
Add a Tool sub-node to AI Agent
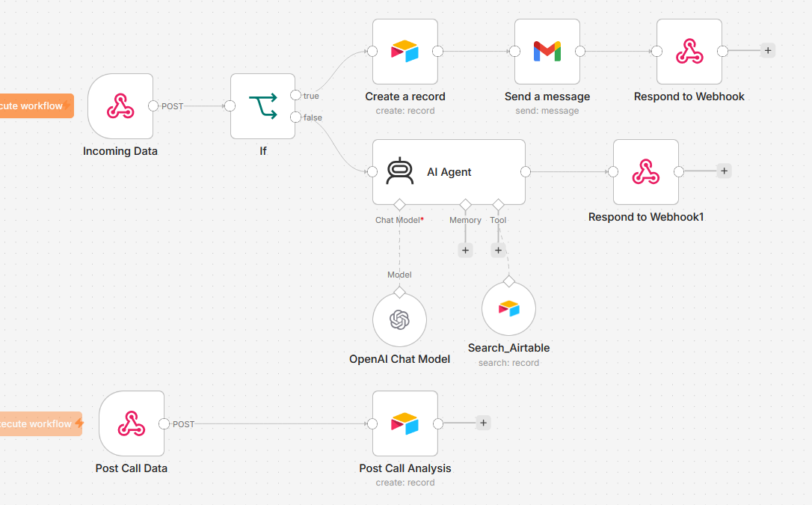498,251
